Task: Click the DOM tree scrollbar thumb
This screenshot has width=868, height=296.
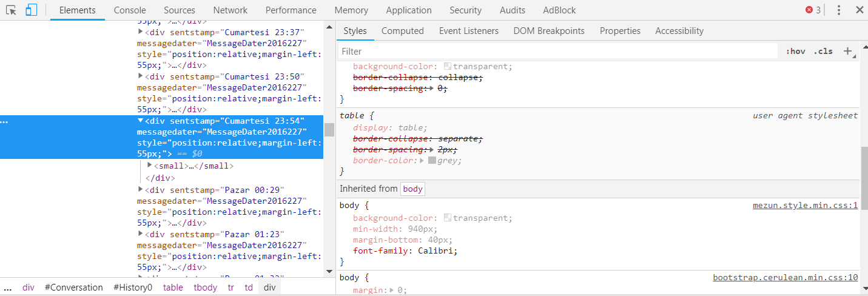Action: [329, 130]
